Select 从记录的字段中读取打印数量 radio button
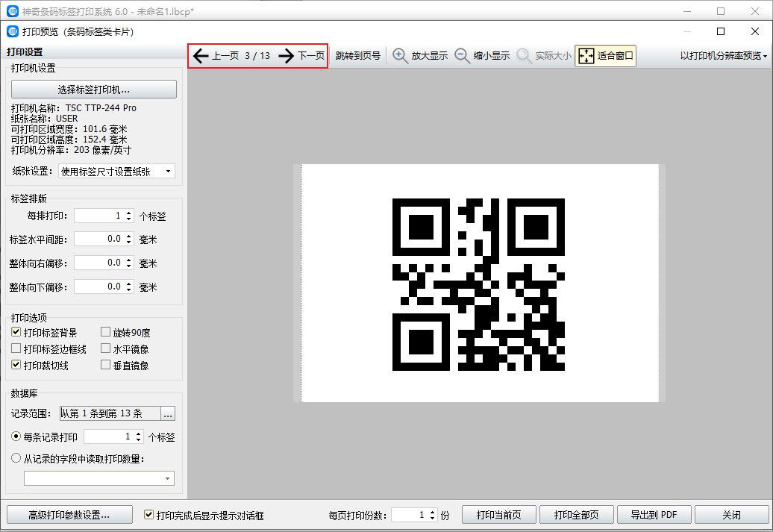This screenshot has width=773, height=532. coord(16,459)
